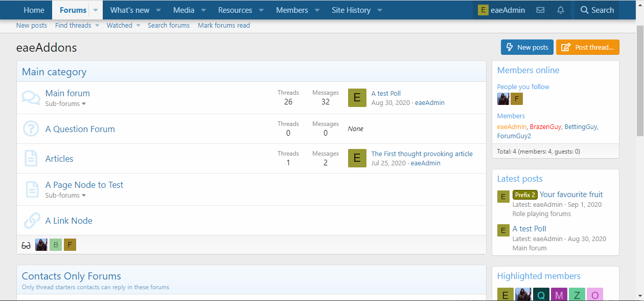Screen dimensions: 644x301
Task: Expand Sub-forums under Main forum
Action: [65, 104]
